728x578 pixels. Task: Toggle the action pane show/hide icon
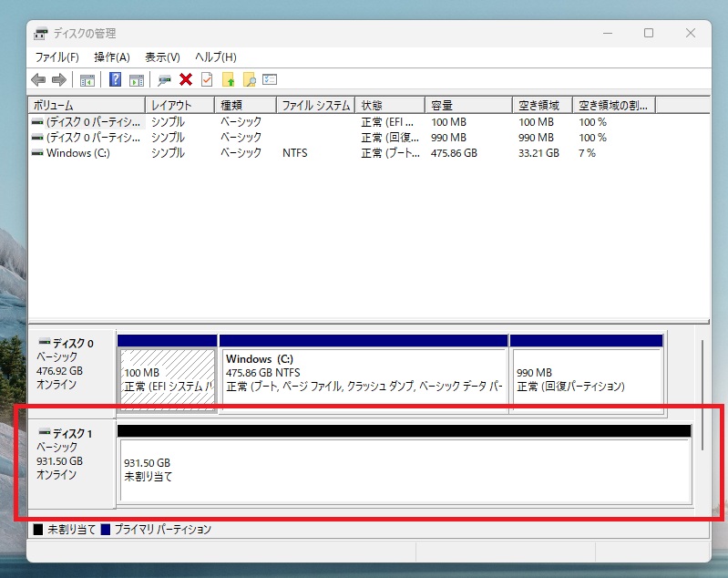pos(137,80)
